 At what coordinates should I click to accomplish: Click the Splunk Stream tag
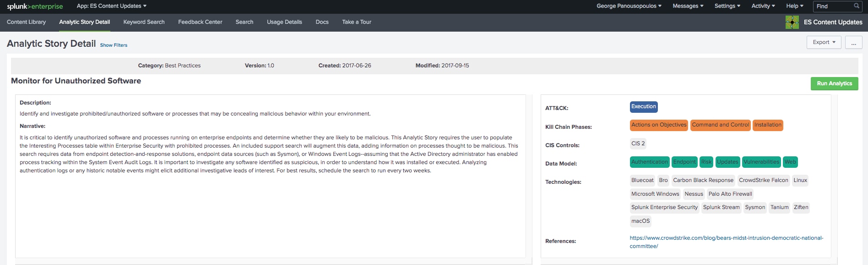click(722, 207)
